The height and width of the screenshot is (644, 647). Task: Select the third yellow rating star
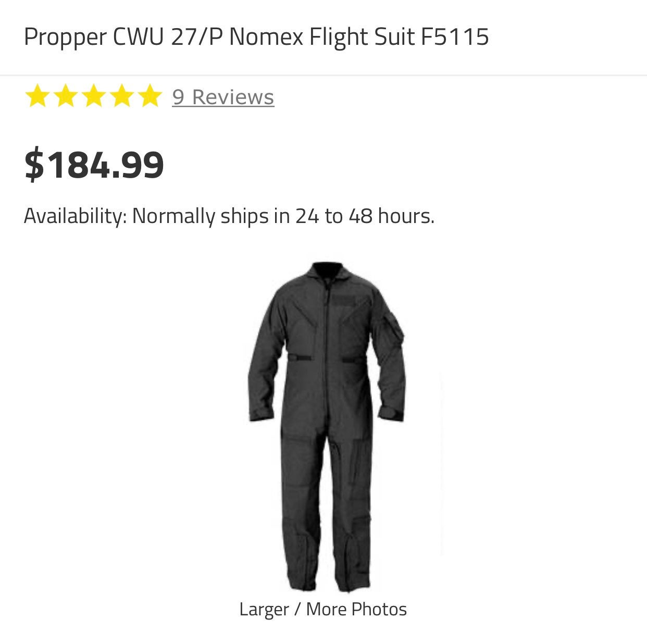coord(94,96)
